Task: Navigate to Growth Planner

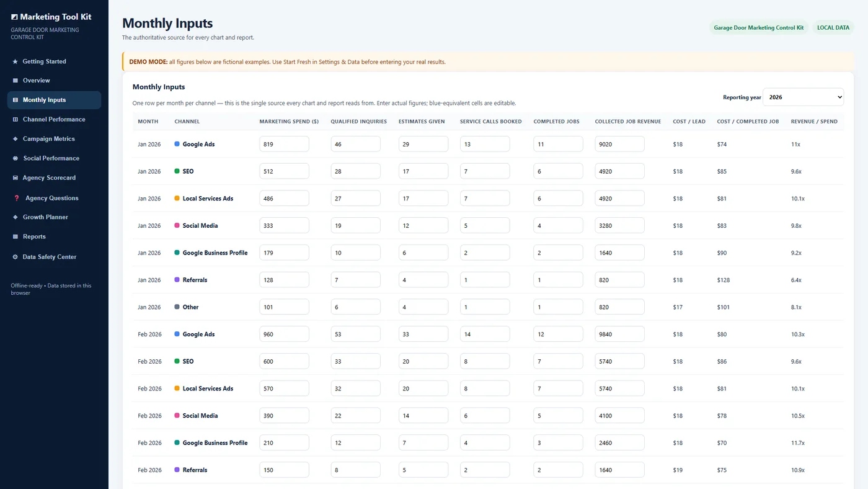Action: pyautogui.click(x=54, y=217)
